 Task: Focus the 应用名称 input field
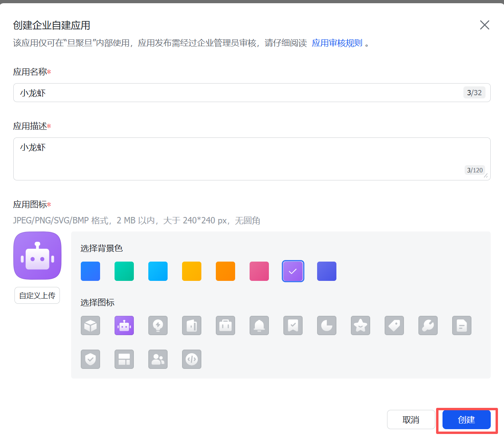point(237,93)
